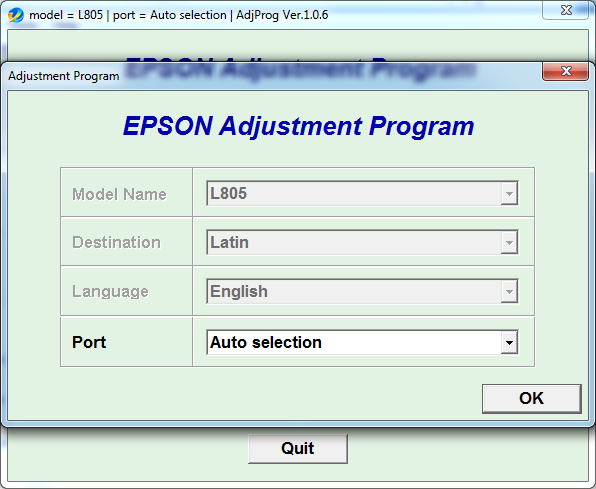
Task: Click the Language label
Action: click(x=110, y=292)
